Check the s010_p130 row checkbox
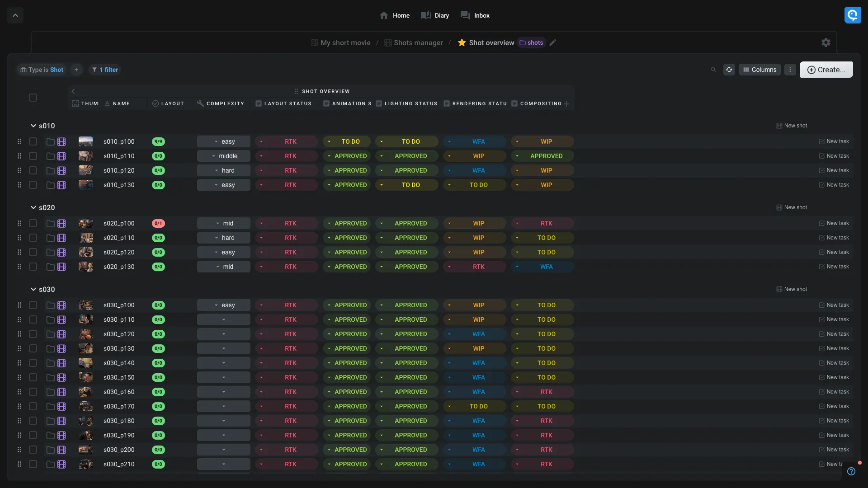Image resolution: width=868 pixels, height=488 pixels. pyautogui.click(x=33, y=185)
